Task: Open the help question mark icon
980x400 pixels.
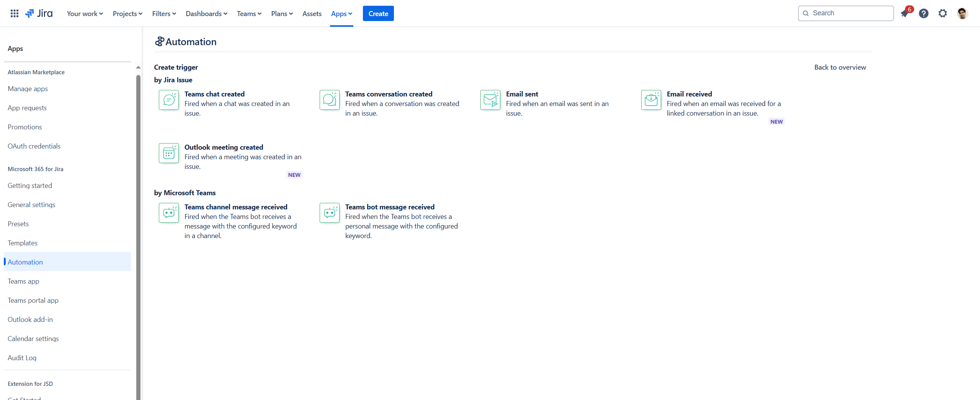Action: 924,14
